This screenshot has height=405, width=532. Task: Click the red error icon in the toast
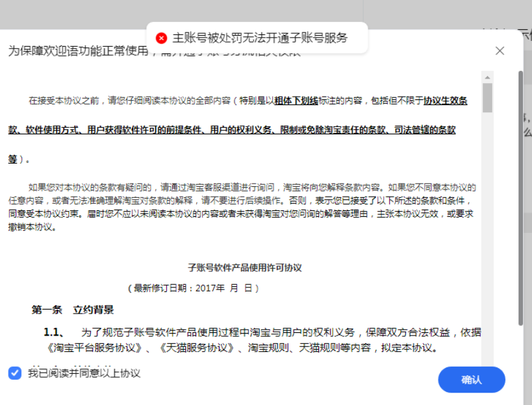161,38
